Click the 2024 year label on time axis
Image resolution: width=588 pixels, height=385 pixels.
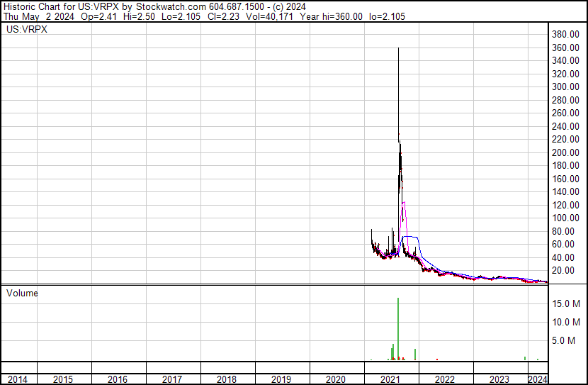pyautogui.click(x=538, y=379)
